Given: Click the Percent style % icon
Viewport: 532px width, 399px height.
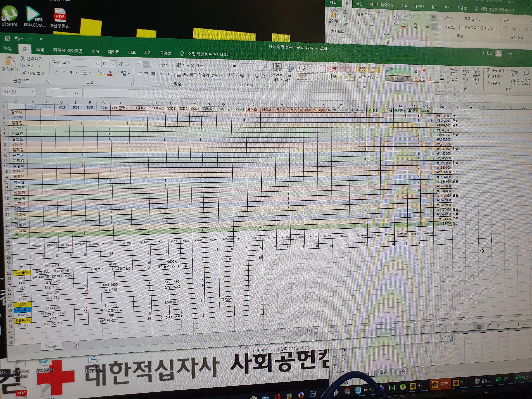Looking at the screenshot, I should coord(242,76).
